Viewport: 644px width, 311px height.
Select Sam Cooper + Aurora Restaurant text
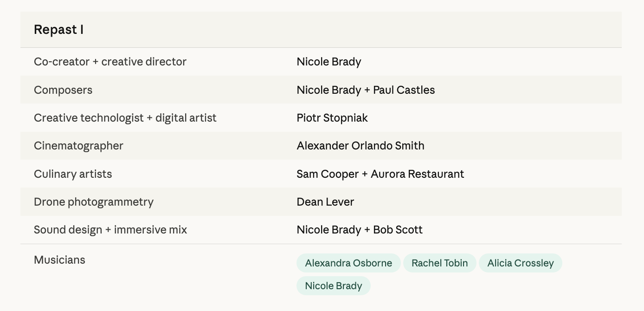point(380,174)
